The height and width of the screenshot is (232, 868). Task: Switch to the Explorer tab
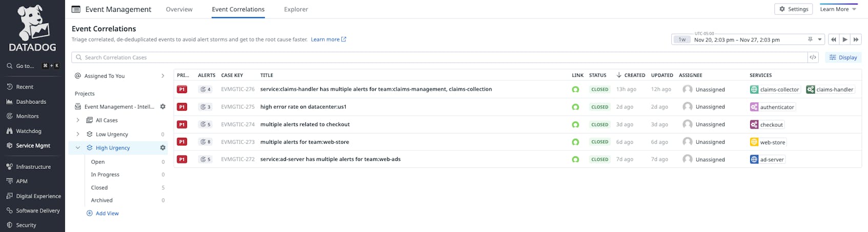point(296,9)
